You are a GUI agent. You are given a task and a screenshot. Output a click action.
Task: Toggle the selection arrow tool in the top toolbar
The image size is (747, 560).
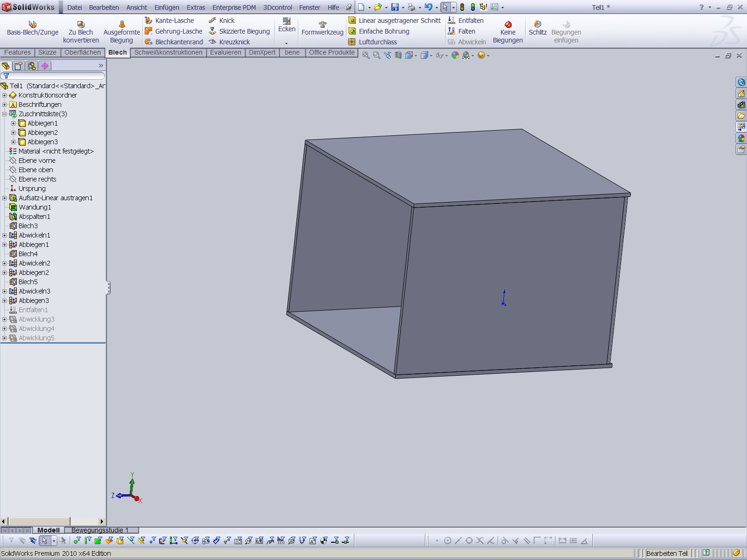445,7
